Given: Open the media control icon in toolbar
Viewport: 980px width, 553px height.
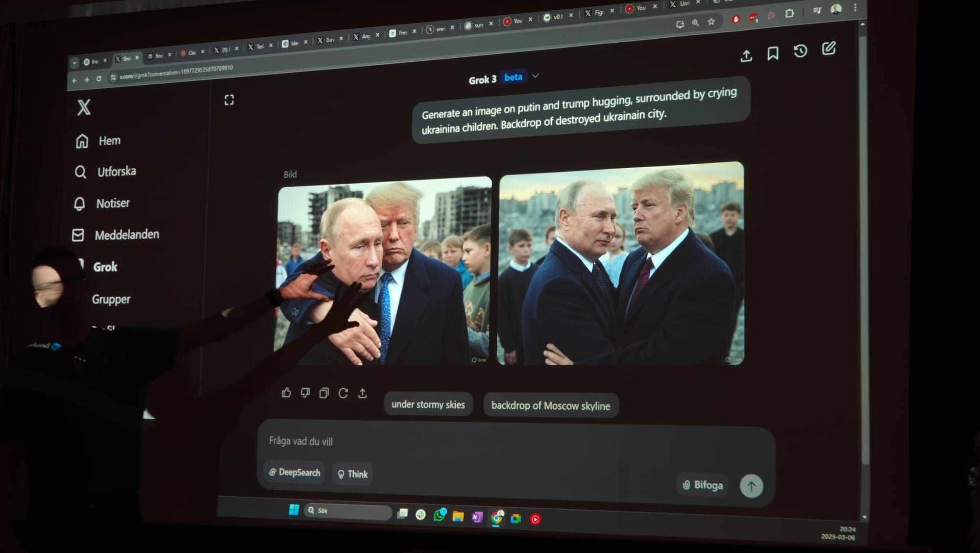Looking at the screenshot, I should point(816,11).
